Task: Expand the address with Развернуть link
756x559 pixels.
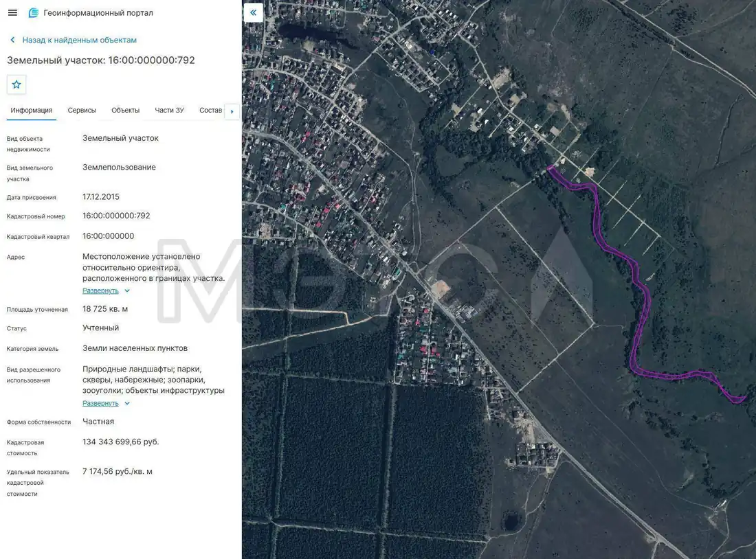Action: pos(100,290)
